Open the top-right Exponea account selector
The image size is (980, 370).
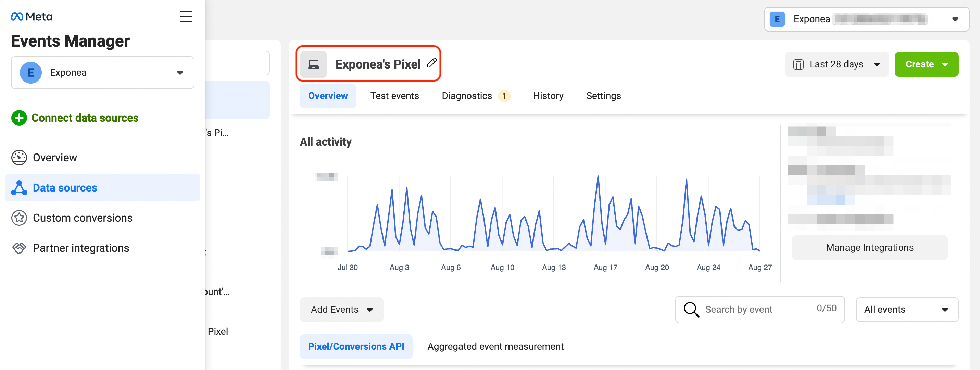pos(866,19)
